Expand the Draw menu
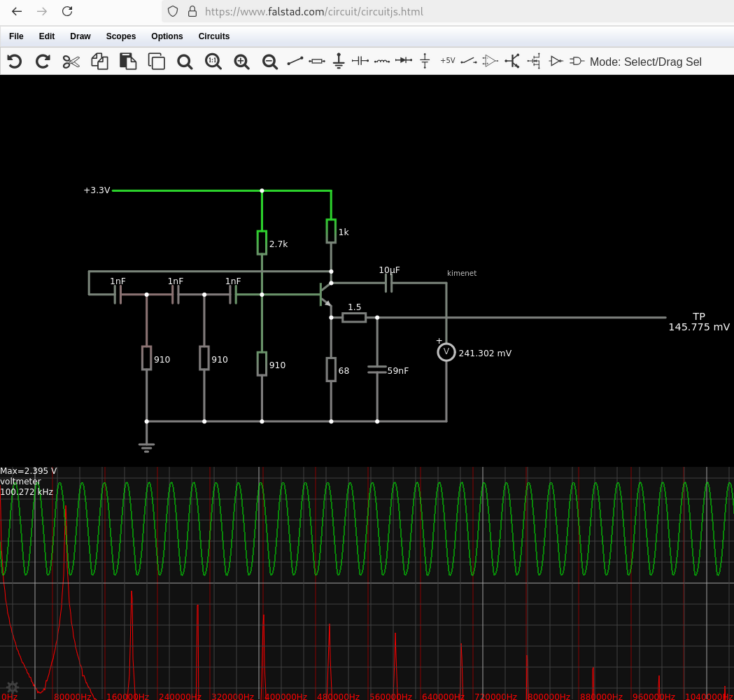Viewport: 734px width, 700px height. 80,36
